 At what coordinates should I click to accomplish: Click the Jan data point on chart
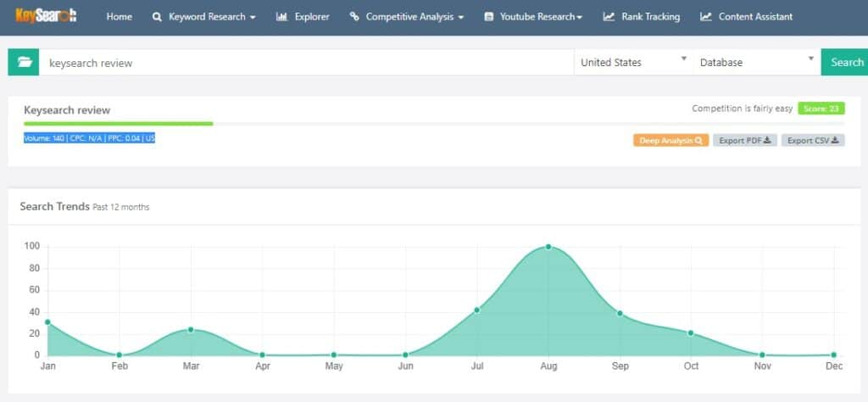pos(47,322)
